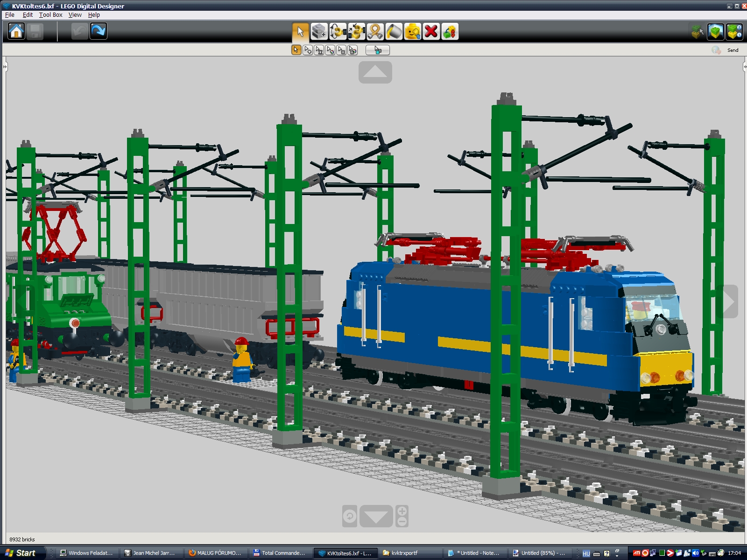Screen dimensions: 747x560
Task: Select the Hide minifig-head tool
Action: click(x=412, y=32)
